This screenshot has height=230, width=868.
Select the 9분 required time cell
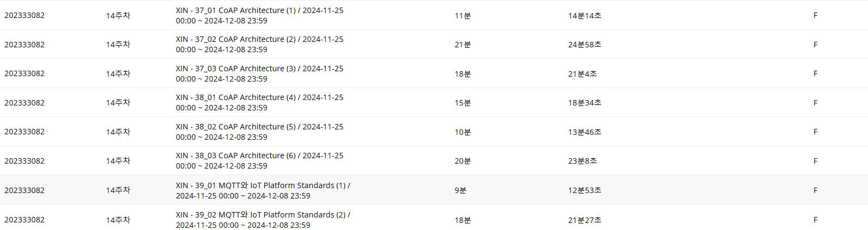tap(460, 190)
